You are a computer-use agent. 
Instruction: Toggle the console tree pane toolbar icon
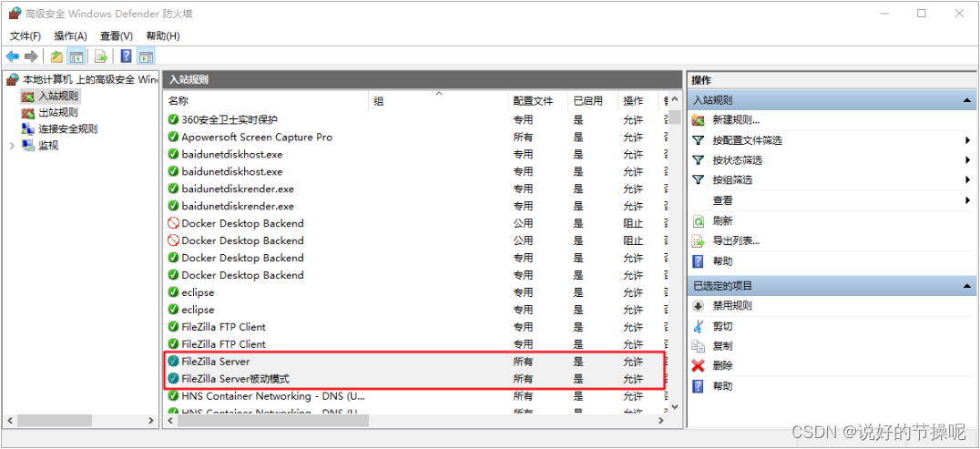[77, 56]
